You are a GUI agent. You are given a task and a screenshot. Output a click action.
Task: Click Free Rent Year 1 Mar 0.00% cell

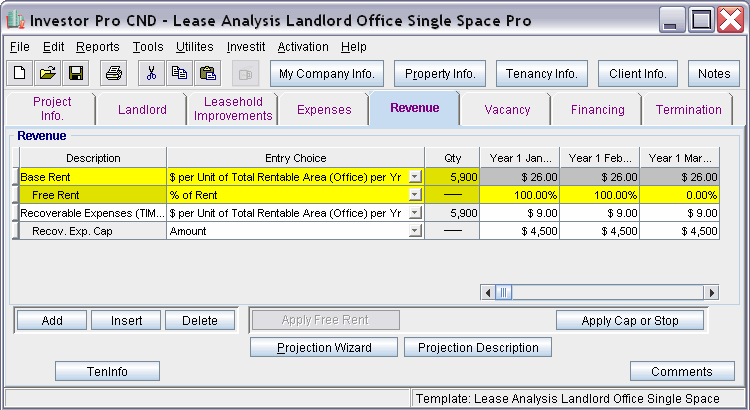[x=680, y=195]
